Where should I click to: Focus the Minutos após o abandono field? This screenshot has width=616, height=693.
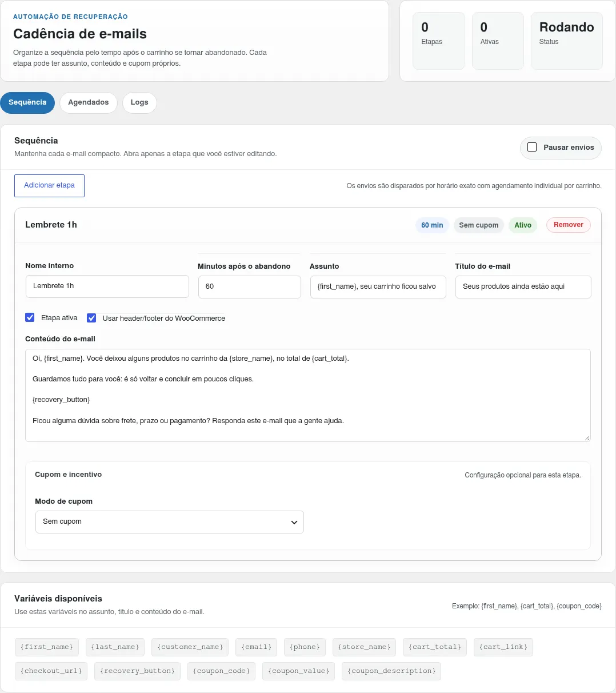pos(250,287)
